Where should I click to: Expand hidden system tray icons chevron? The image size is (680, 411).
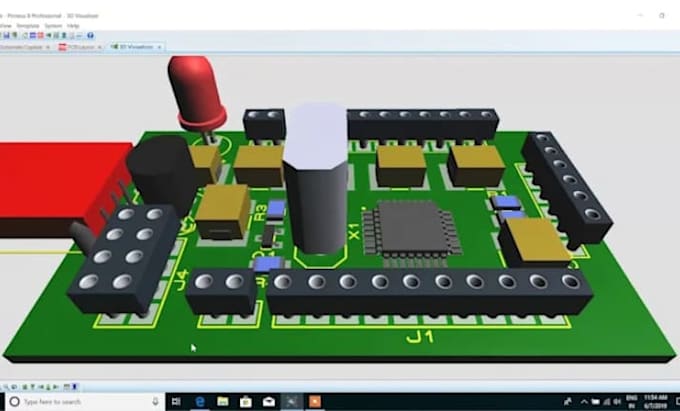(x=584, y=402)
